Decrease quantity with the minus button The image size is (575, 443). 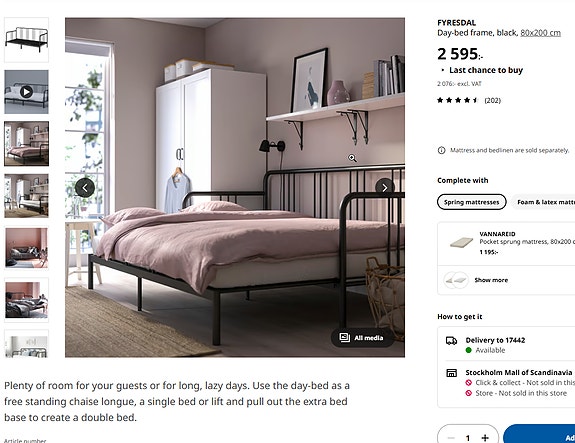coord(451,437)
